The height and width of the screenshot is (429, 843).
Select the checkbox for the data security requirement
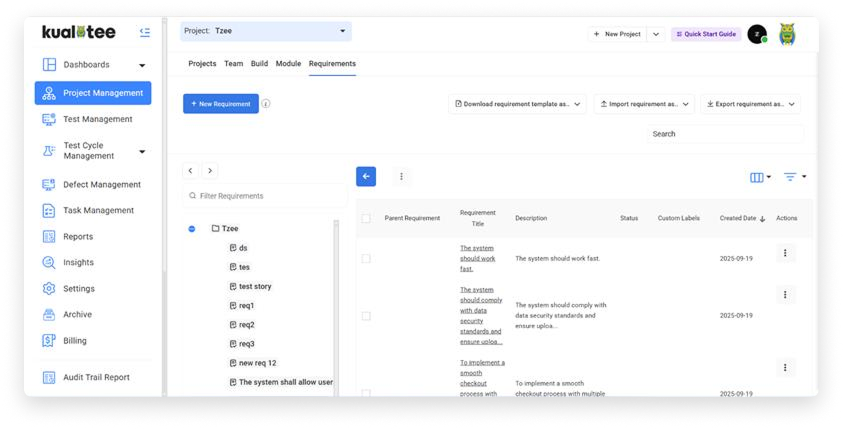(366, 315)
